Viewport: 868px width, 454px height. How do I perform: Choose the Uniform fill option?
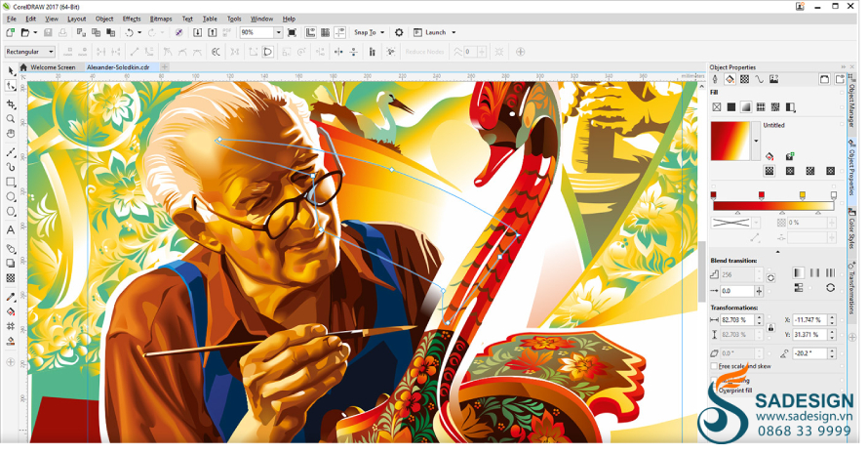[731, 107]
